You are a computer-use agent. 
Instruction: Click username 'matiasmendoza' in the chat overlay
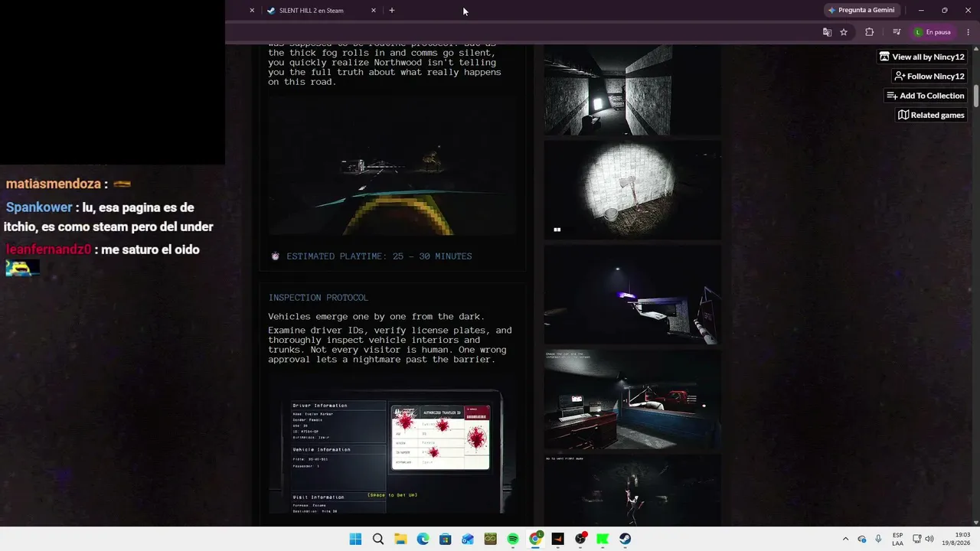click(54, 184)
